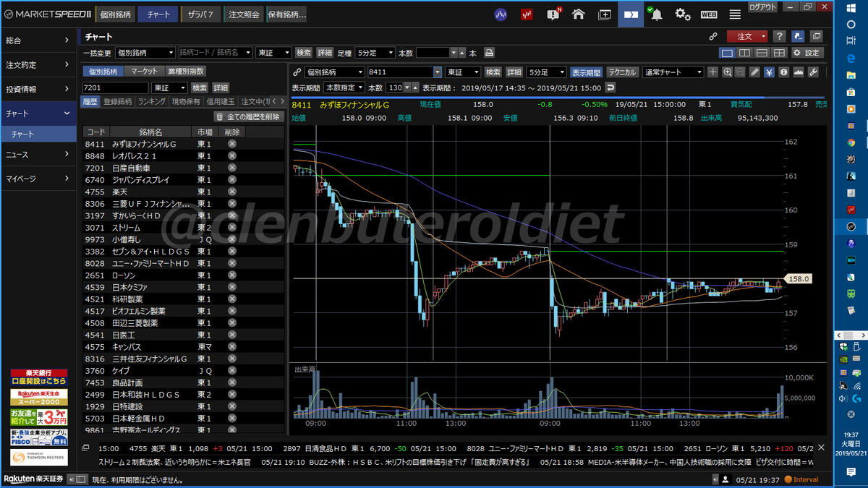Zoom in on the chart with magnifier plus
The width and height of the screenshot is (868, 488).
726,72
